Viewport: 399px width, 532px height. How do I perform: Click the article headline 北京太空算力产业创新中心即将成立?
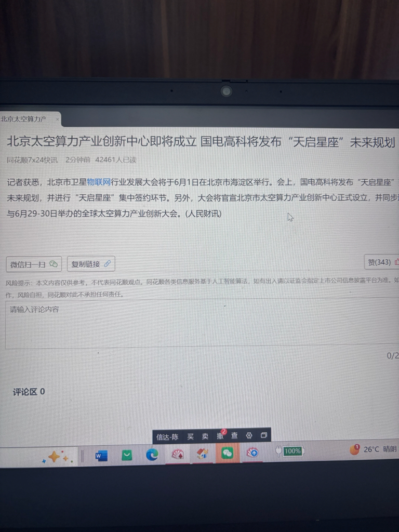click(x=101, y=141)
